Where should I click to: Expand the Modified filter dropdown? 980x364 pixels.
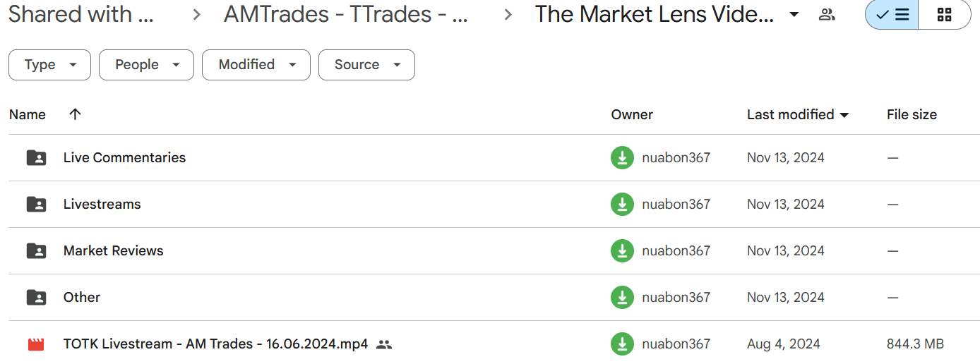pyautogui.click(x=256, y=65)
